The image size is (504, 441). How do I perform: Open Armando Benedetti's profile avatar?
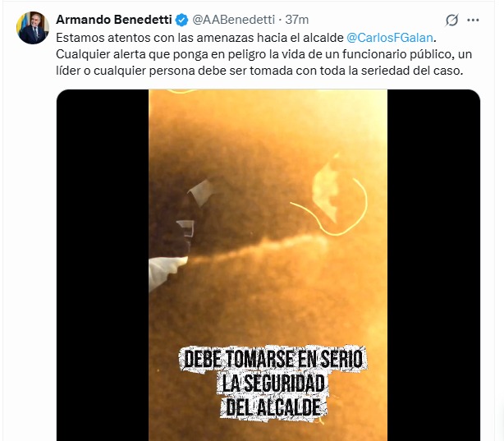click(33, 28)
